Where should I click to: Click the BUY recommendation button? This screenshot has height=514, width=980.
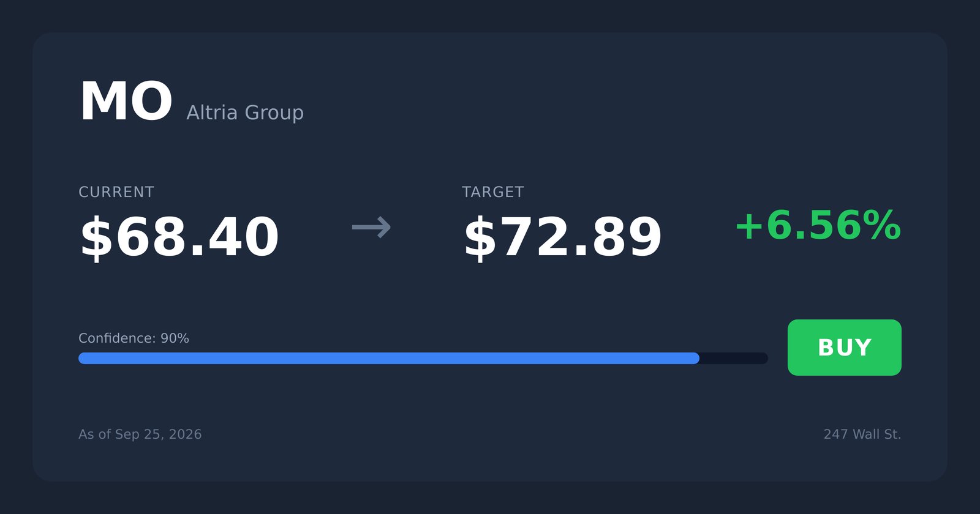844,348
